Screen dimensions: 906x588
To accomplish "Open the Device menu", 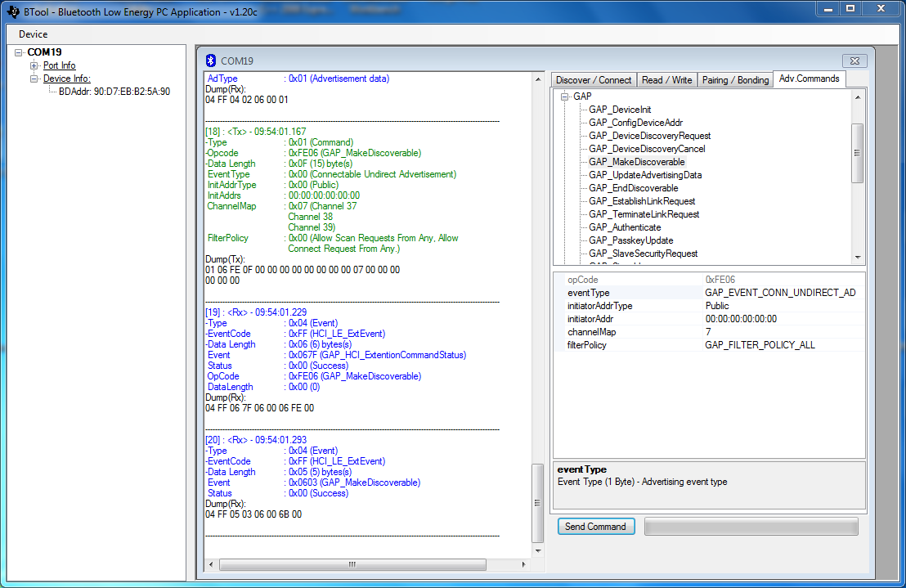I will tap(33, 34).
